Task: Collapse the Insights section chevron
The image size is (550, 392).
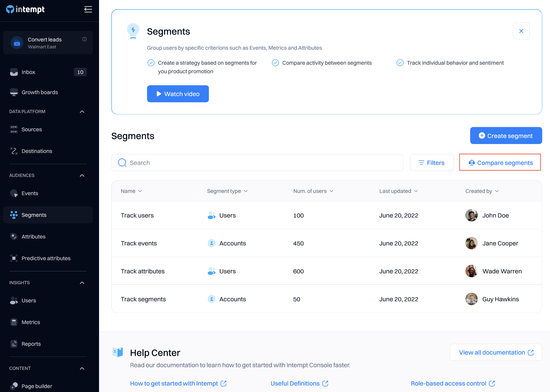Action: click(82, 283)
